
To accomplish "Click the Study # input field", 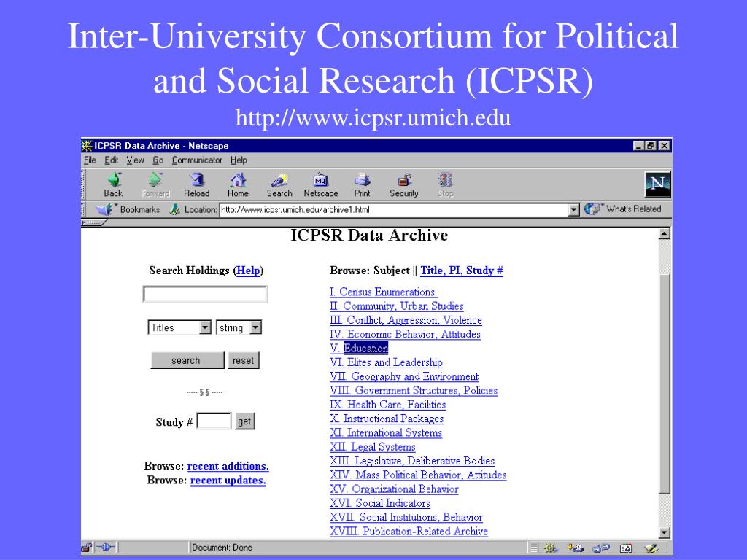I will click(214, 421).
